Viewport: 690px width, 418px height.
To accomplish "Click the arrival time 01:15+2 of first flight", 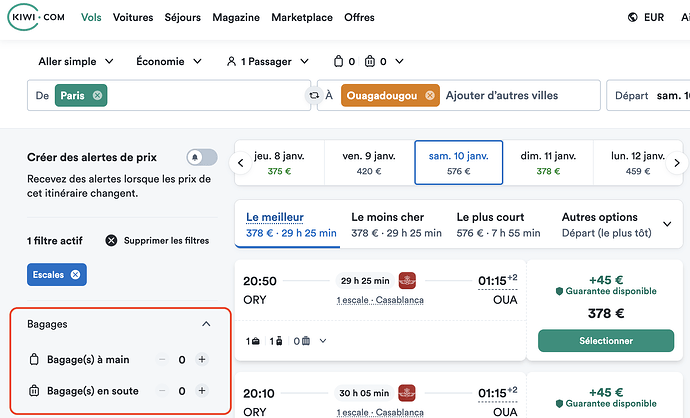I will [x=498, y=281].
